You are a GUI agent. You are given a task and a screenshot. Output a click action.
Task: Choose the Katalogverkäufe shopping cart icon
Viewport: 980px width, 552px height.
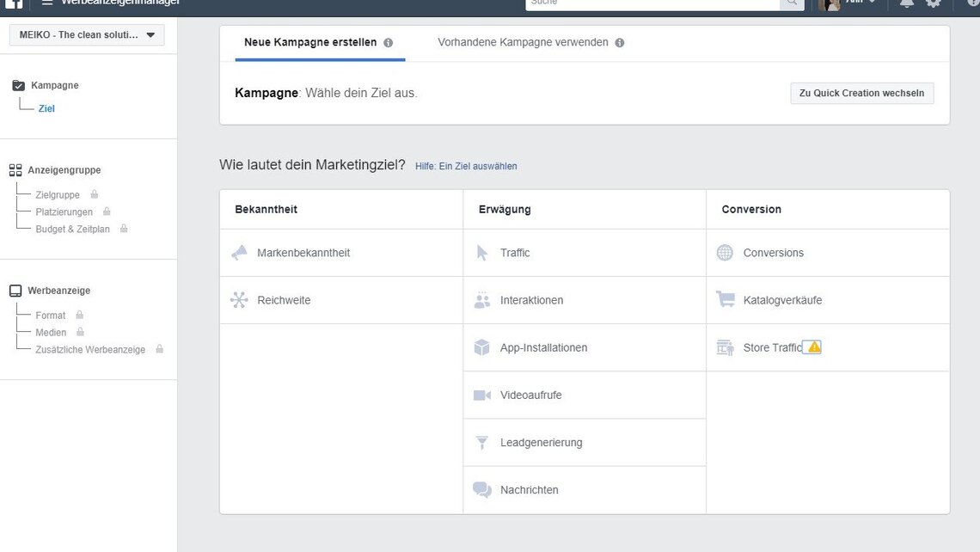pos(725,299)
